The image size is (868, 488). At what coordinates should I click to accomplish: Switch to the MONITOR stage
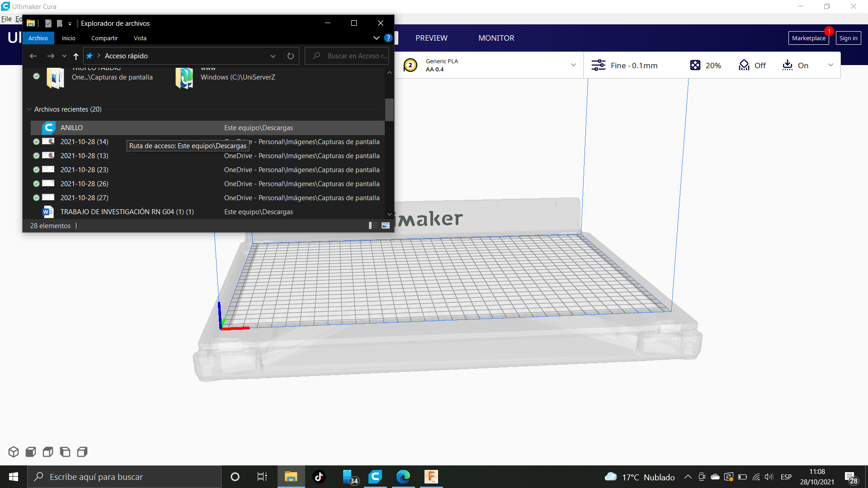point(496,38)
